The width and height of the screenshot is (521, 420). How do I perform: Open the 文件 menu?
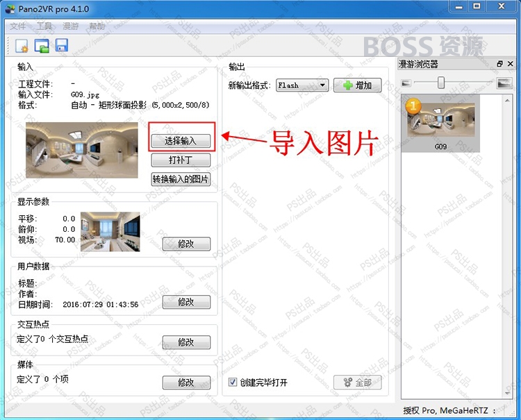coord(17,26)
